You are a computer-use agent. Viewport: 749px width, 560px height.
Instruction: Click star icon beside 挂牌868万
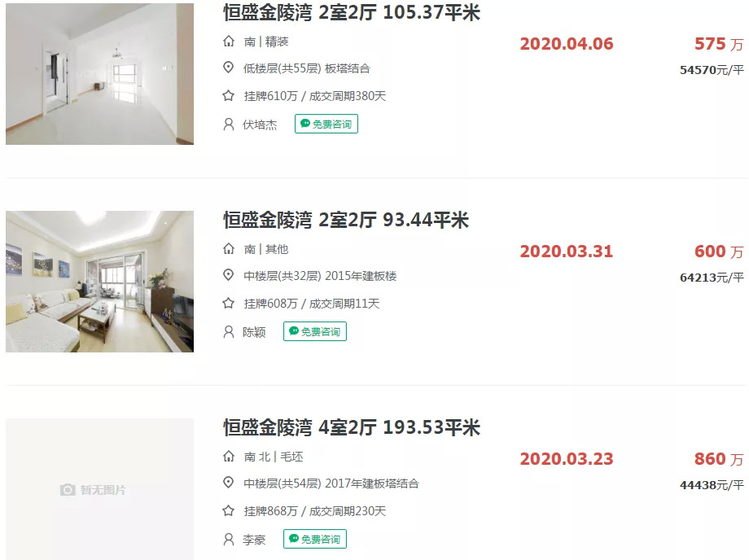point(229,511)
